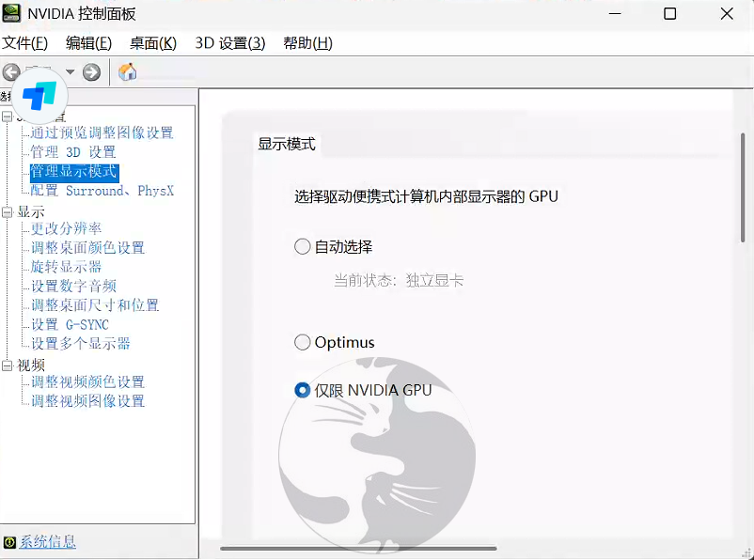Collapse the tree node above 通过预览调整图像设置
The height and width of the screenshot is (560, 754).
click(7, 117)
